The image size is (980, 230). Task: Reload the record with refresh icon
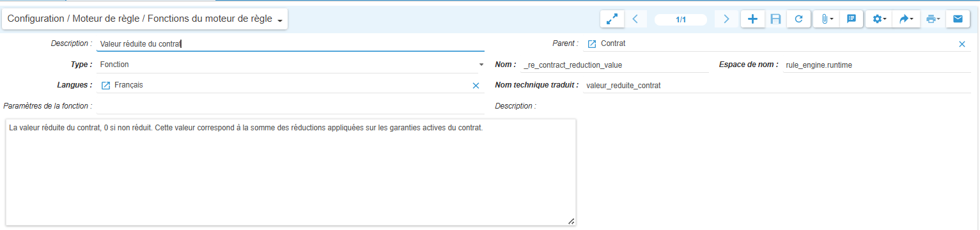point(798,19)
